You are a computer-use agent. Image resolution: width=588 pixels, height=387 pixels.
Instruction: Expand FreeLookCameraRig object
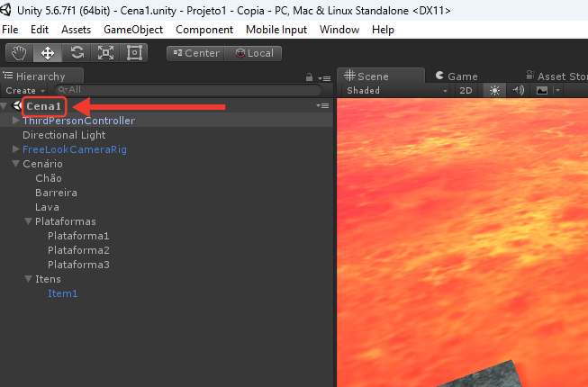pyautogui.click(x=15, y=149)
